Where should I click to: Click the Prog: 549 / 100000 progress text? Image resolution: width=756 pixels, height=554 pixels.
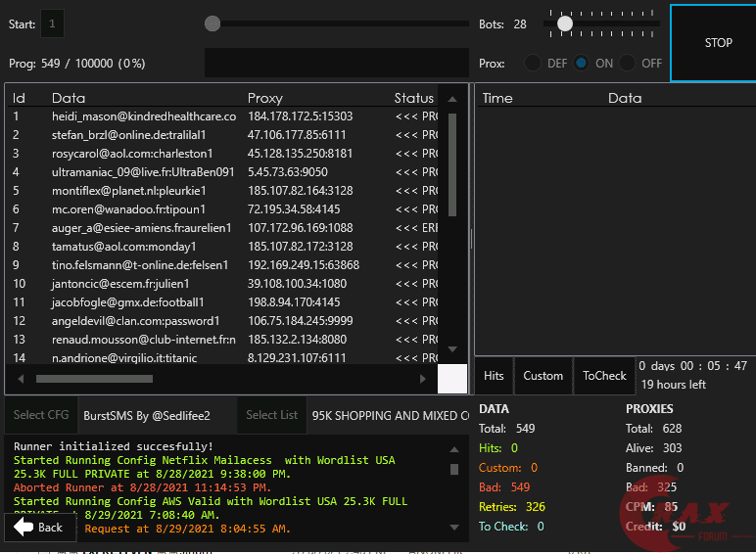[77, 64]
